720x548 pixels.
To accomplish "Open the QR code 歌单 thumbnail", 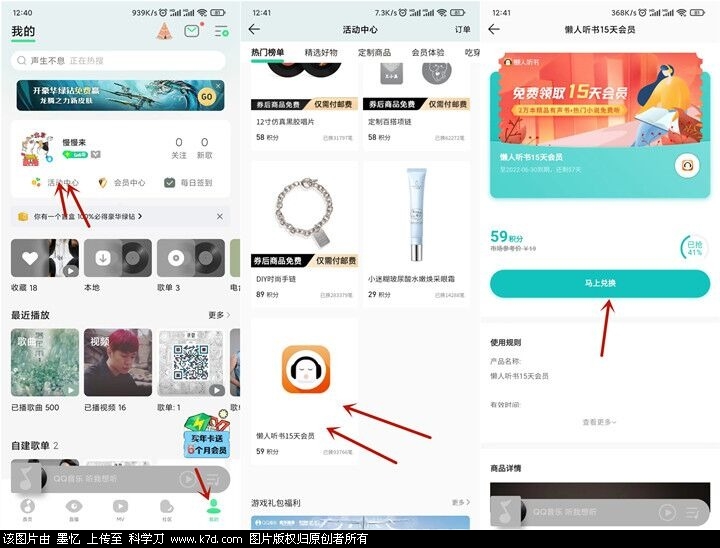I will click(191, 362).
